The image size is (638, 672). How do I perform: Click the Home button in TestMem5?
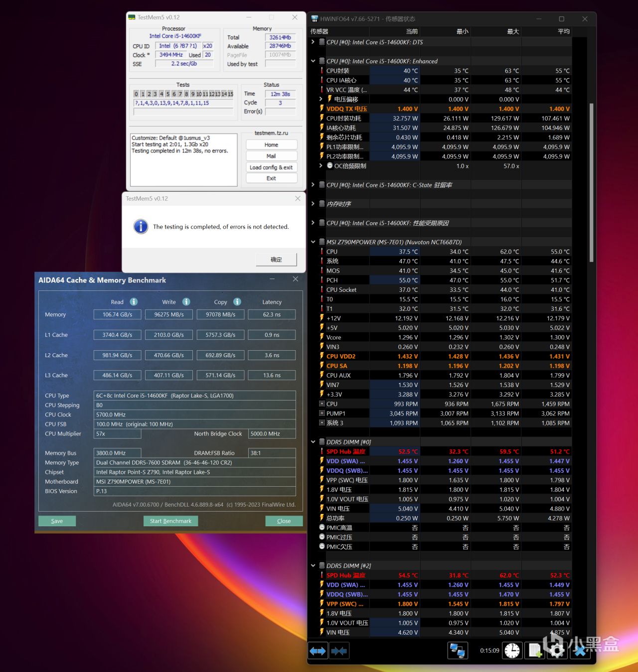[271, 145]
